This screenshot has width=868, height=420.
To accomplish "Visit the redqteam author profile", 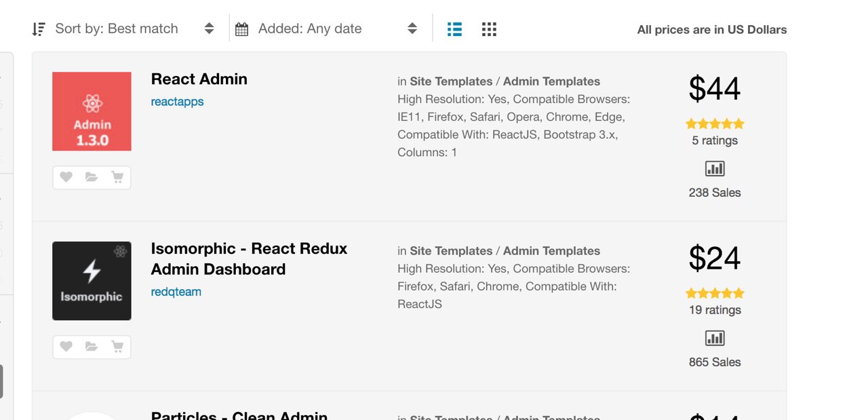I will pos(176,292).
